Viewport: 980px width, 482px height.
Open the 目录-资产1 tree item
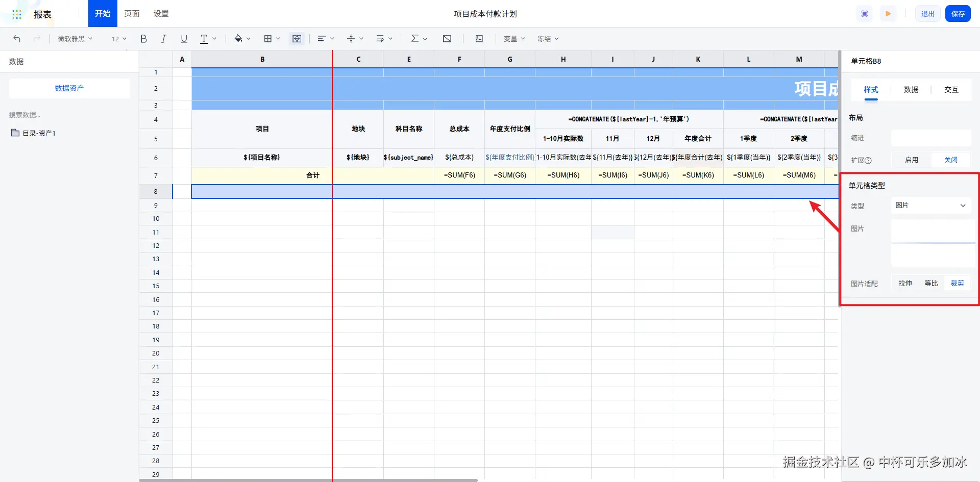pos(39,133)
